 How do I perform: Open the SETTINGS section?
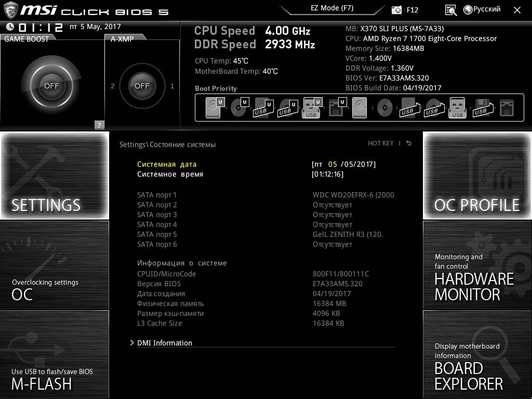click(x=55, y=176)
